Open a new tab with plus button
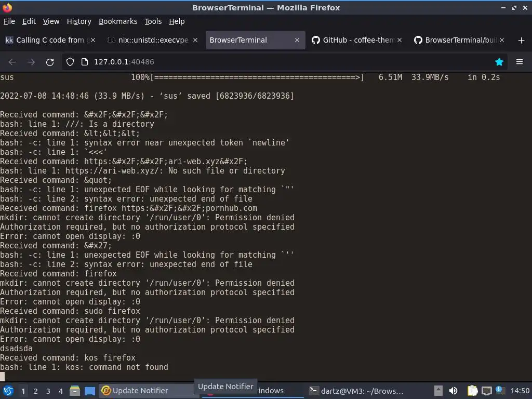The height and width of the screenshot is (399, 532). coord(521,41)
